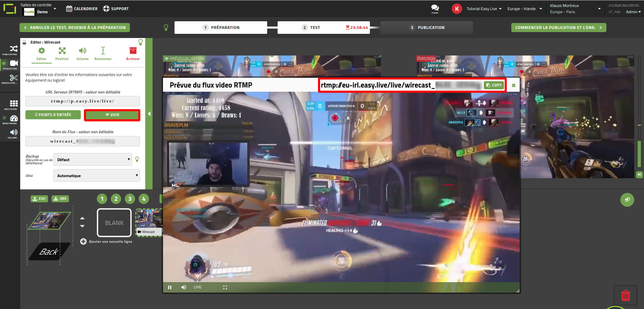
Task: Go to step 3 Publication
Action: pyautogui.click(x=427, y=28)
